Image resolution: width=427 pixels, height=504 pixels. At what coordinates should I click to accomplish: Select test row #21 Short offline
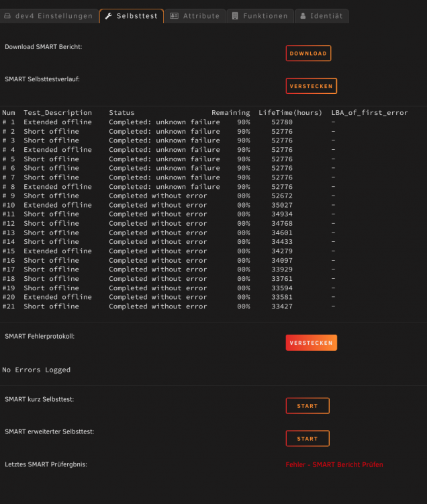coord(169,306)
